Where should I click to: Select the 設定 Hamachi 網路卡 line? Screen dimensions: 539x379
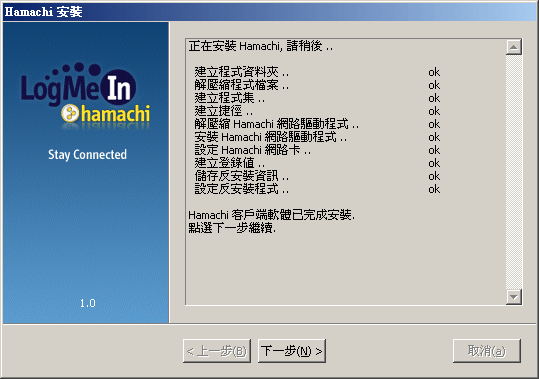tap(253, 150)
